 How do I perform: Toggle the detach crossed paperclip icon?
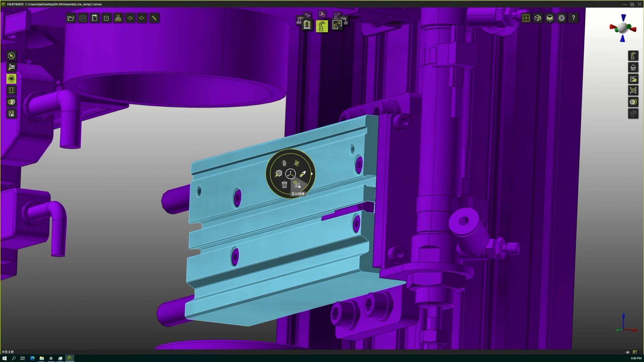(x=297, y=163)
